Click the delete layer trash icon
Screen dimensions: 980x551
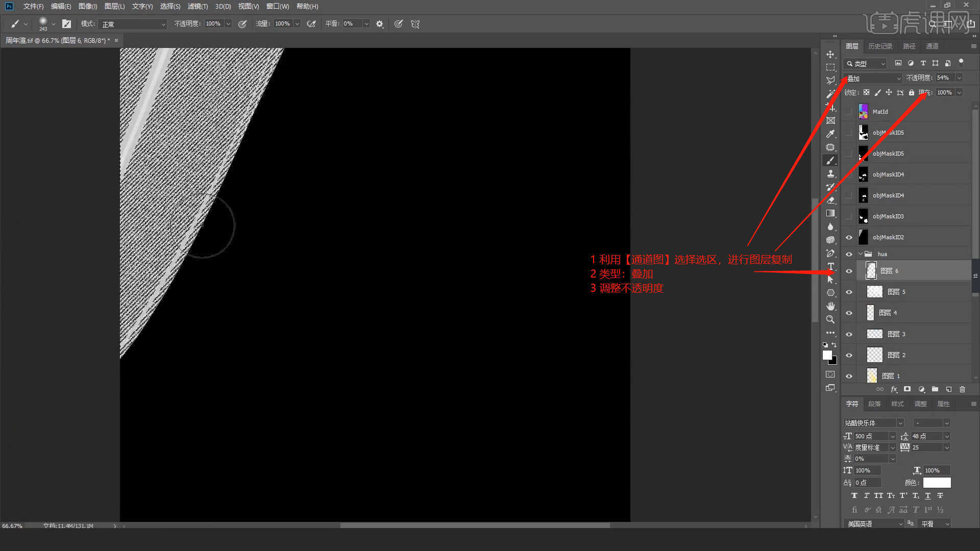tap(962, 389)
